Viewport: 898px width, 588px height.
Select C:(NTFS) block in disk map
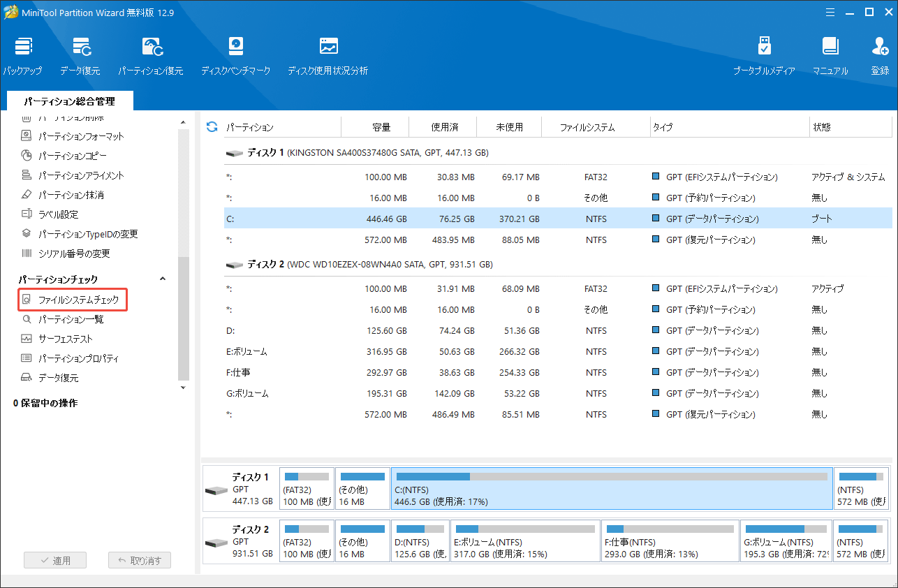click(612, 489)
